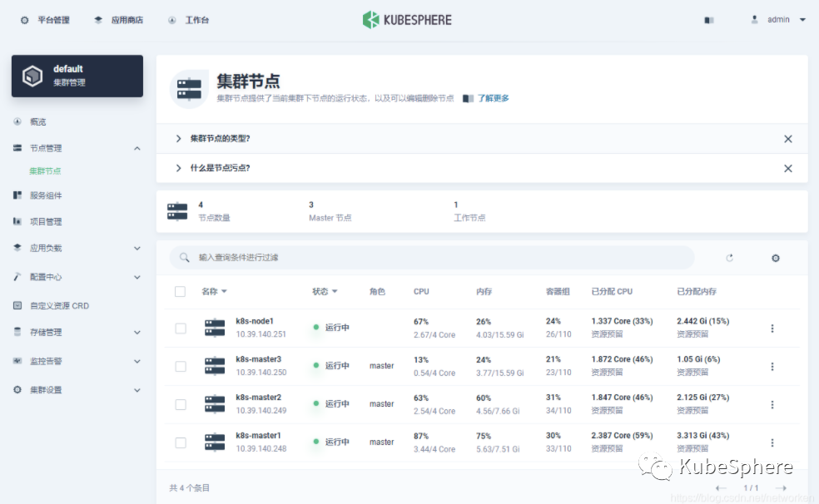Click the 1.337 Core (33%) value

(622, 321)
